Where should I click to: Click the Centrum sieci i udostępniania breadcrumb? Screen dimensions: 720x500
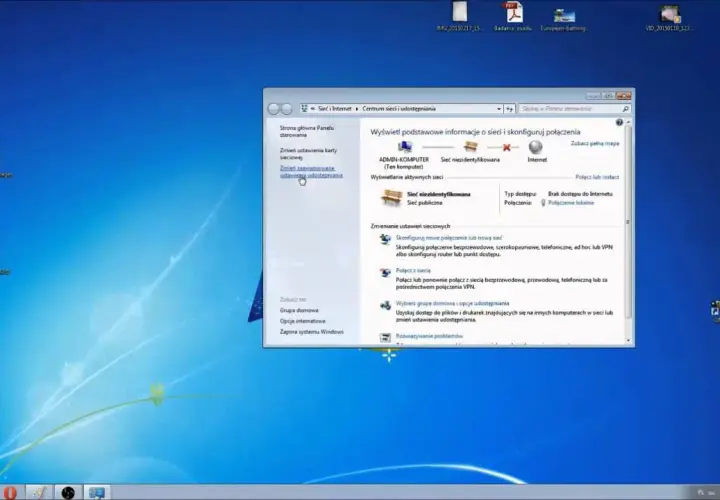tap(399, 109)
